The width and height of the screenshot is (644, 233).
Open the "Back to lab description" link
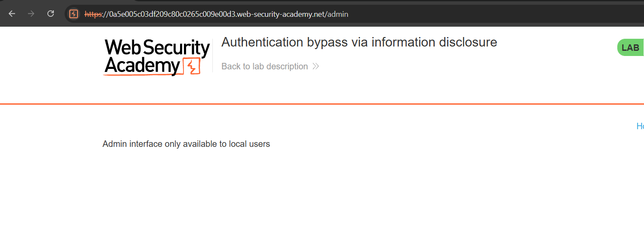[264, 66]
